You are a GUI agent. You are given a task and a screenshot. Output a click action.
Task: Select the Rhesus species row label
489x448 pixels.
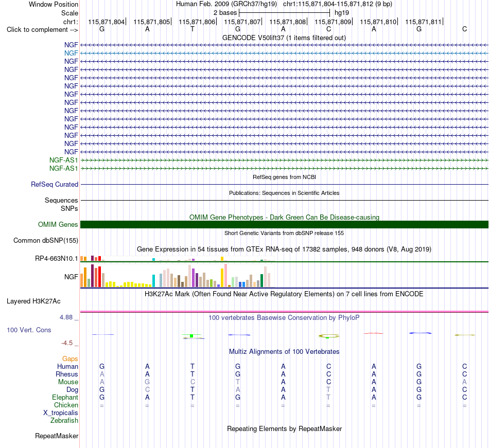click(67, 374)
